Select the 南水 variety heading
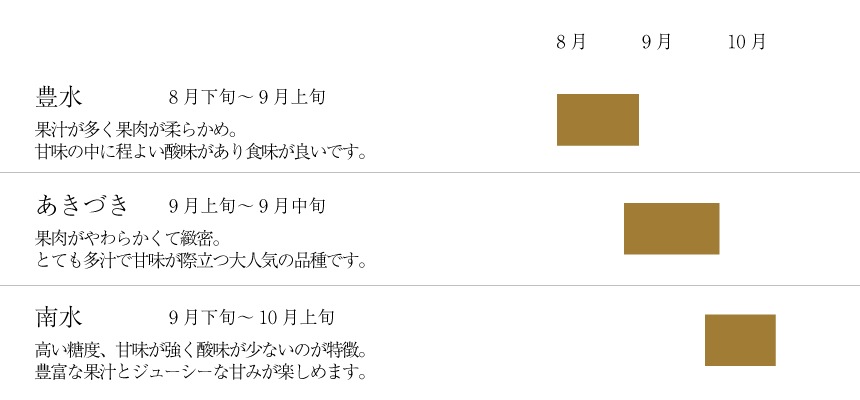The image size is (860, 400). tap(58, 318)
